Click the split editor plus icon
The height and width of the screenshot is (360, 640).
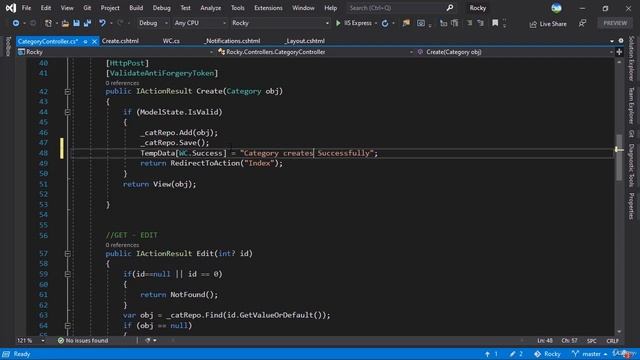coord(619,52)
